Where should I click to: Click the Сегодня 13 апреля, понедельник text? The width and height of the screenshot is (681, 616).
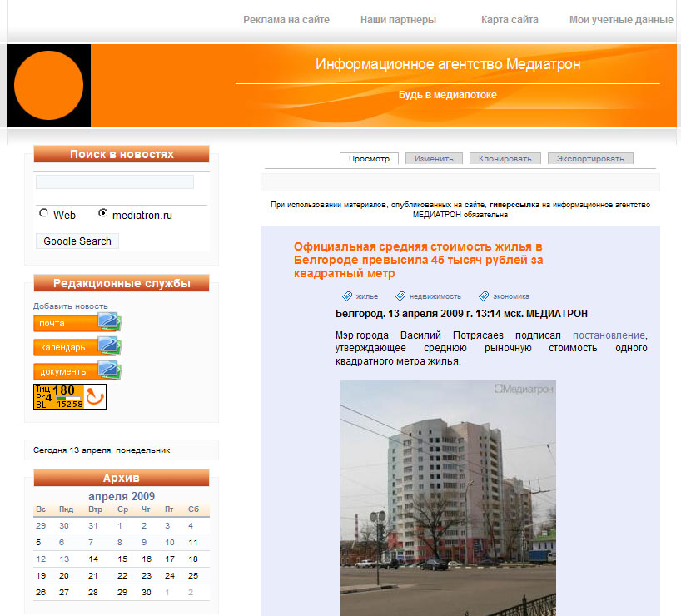coord(102,450)
